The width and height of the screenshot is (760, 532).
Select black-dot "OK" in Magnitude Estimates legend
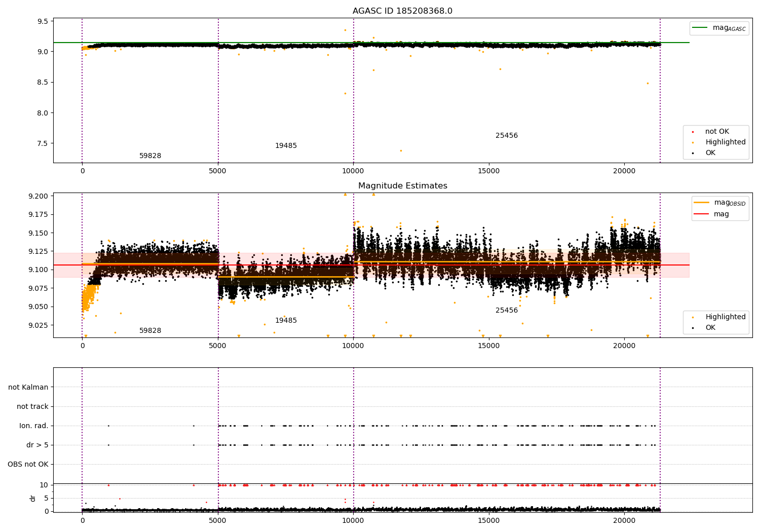710,328
